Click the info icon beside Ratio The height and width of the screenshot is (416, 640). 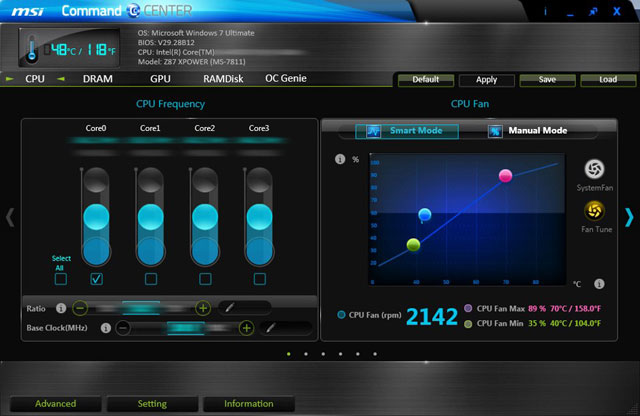pyautogui.click(x=61, y=308)
